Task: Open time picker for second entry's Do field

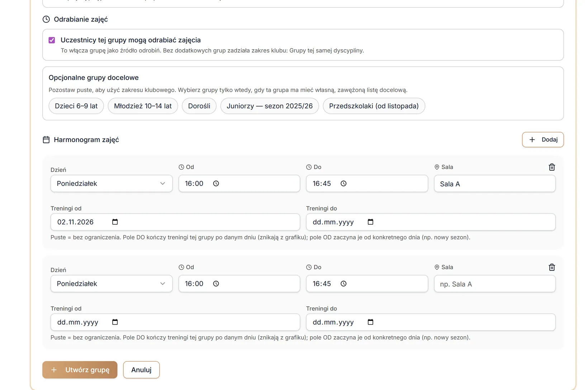Action: tap(343, 284)
